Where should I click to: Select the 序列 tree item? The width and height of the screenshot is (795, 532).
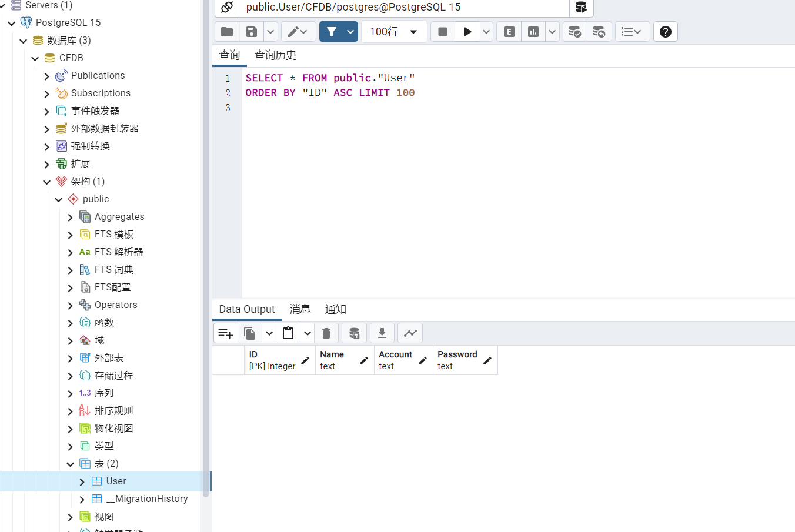pos(104,393)
